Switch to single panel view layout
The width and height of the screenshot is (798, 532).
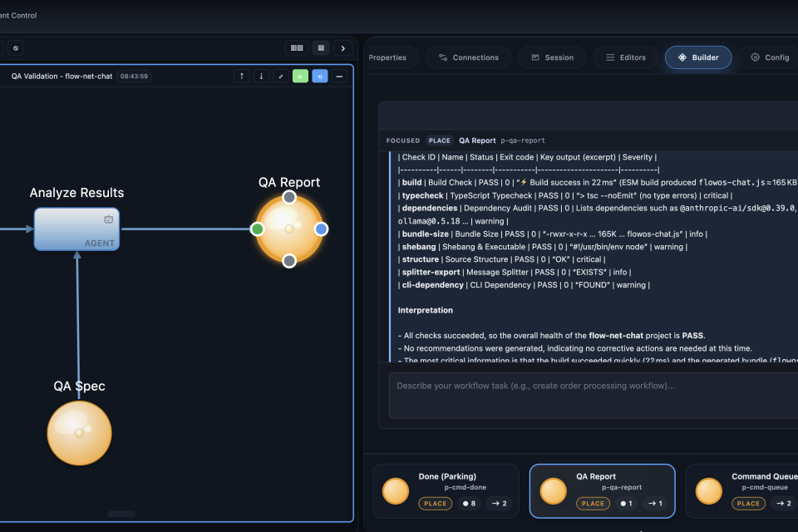(x=321, y=48)
